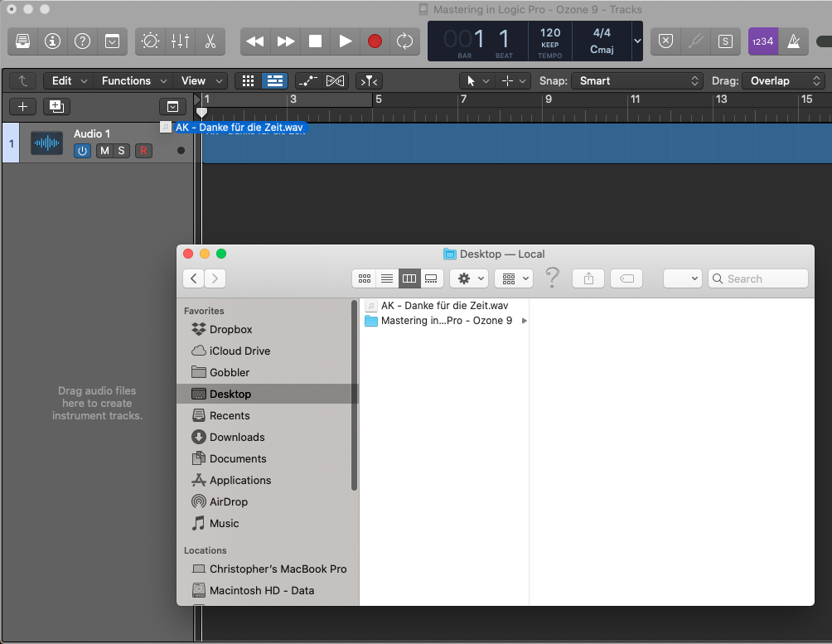The width and height of the screenshot is (832, 644).
Task: Click the Catch Playhead icon
Action: [x=369, y=80]
